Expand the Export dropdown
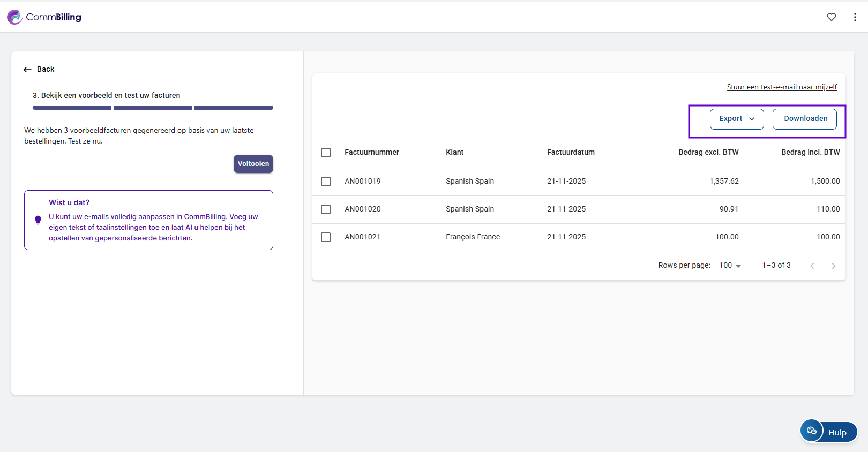This screenshot has height=452, width=868. point(736,119)
